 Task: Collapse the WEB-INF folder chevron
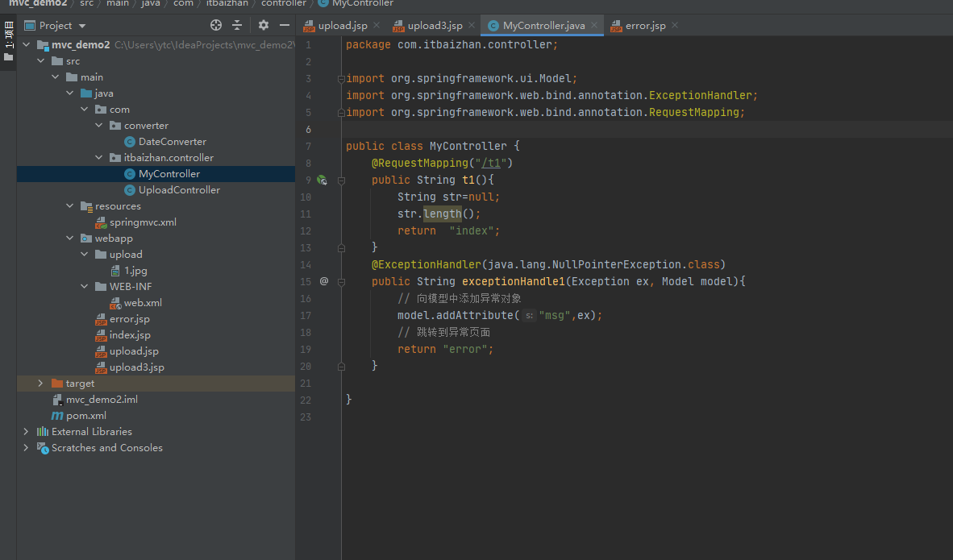[x=85, y=286]
